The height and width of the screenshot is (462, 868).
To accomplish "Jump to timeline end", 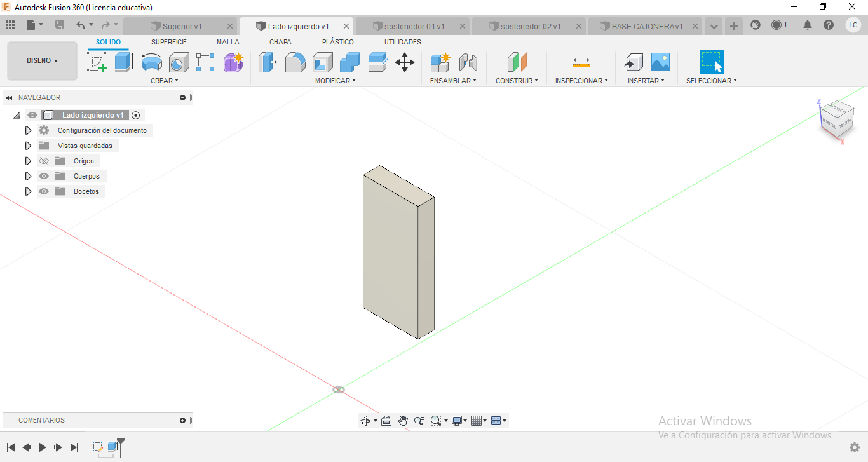I will click(x=74, y=447).
